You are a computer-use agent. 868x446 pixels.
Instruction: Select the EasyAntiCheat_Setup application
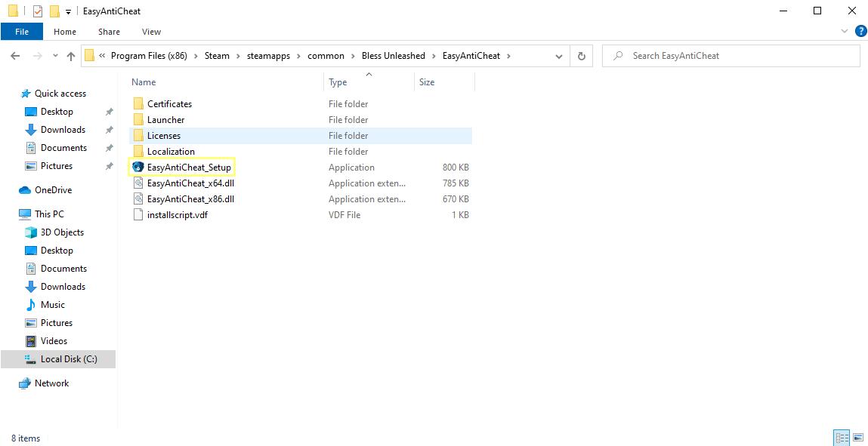tap(189, 168)
